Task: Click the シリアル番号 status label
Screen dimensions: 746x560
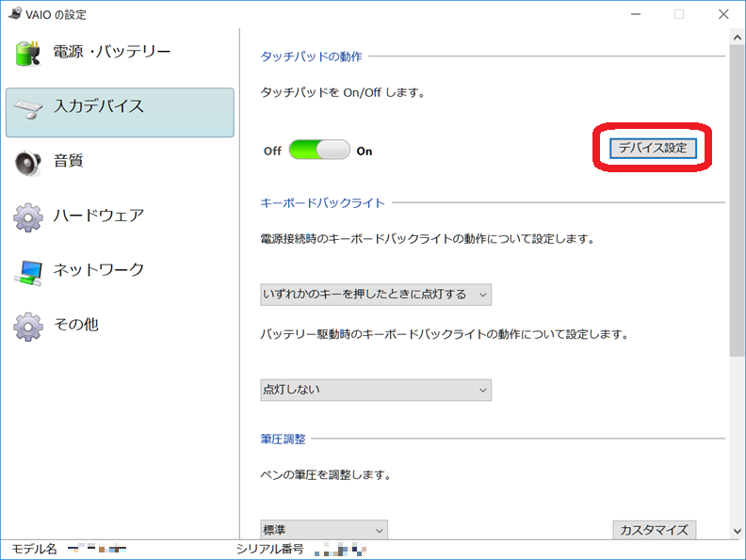Action: coord(269,549)
